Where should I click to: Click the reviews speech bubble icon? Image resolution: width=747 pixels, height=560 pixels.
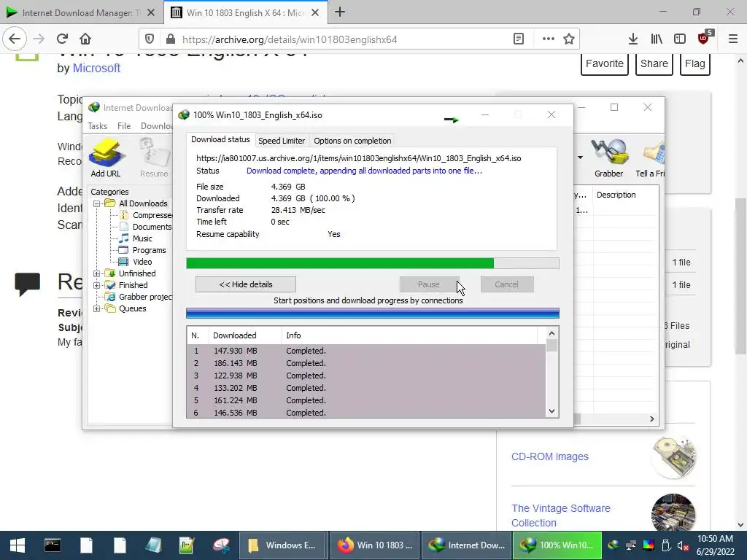click(x=27, y=284)
